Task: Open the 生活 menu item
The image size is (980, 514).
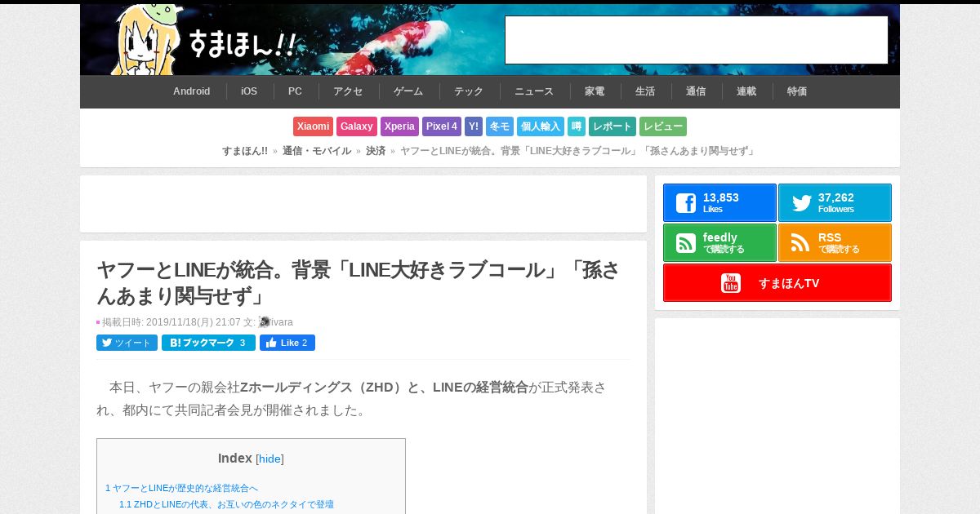Action: [x=645, y=91]
